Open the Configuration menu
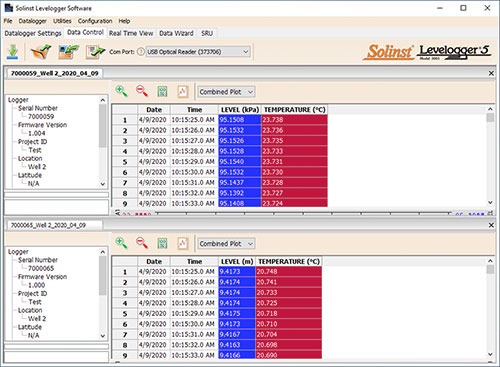Viewport: 500px width, 367px height. point(95,21)
